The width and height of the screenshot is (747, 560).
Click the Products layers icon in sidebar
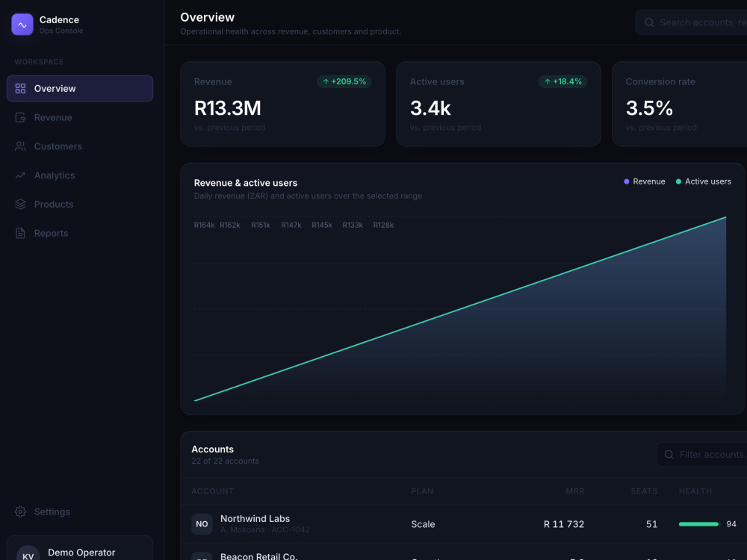(x=20, y=205)
